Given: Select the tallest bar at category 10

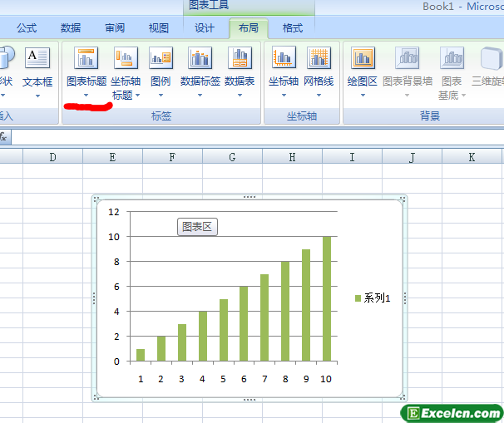Looking at the screenshot, I should pyautogui.click(x=327, y=299).
